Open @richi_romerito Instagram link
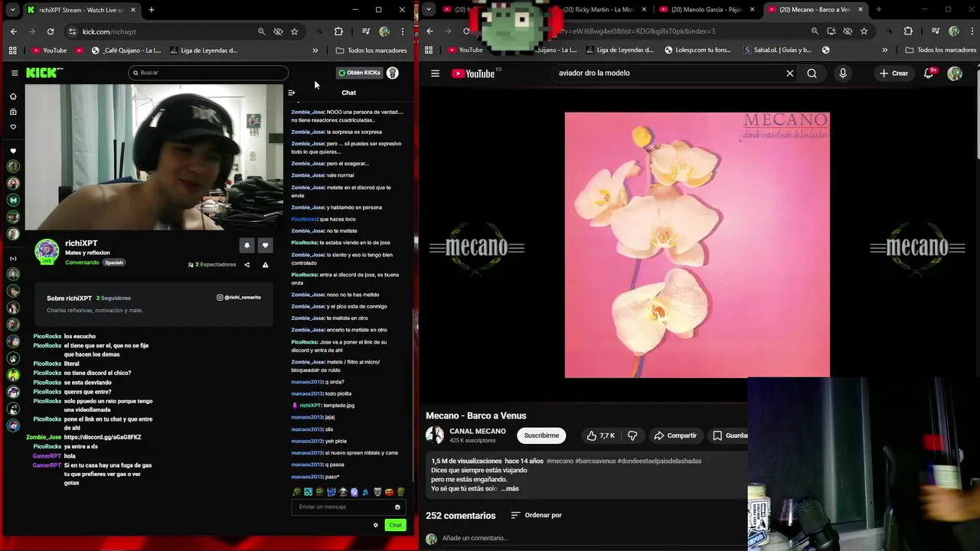 (239, 297)
